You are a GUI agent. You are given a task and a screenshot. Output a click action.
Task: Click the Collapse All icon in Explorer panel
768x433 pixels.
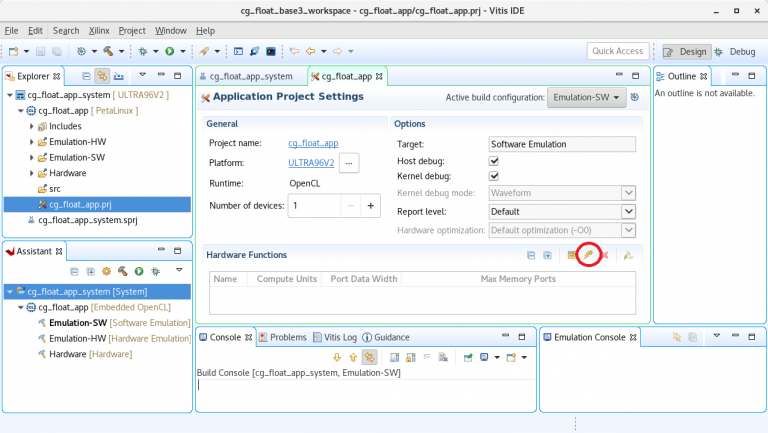pos(87,76)
